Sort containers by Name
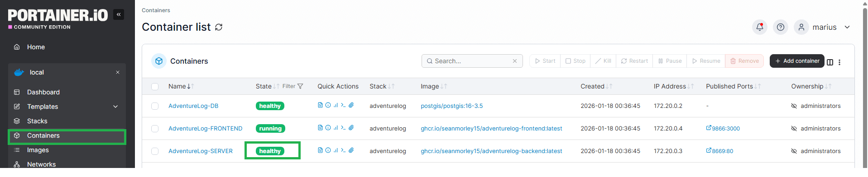 coord(181,86)
